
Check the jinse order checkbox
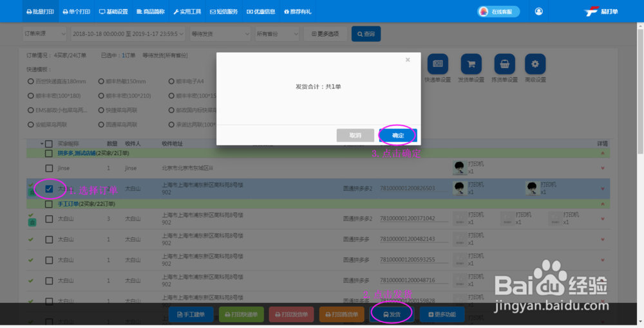coord(49,168)
